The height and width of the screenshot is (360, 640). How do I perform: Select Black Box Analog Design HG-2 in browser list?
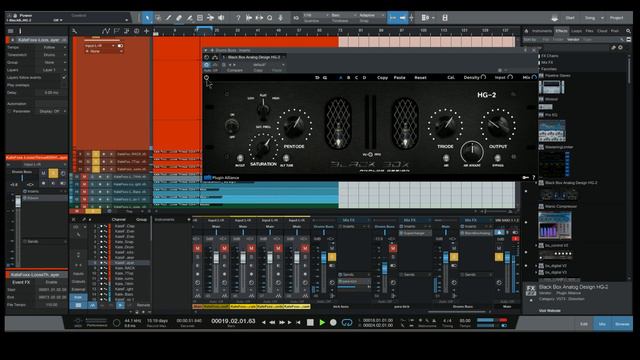pyautogui.click(x=568, y=183)
